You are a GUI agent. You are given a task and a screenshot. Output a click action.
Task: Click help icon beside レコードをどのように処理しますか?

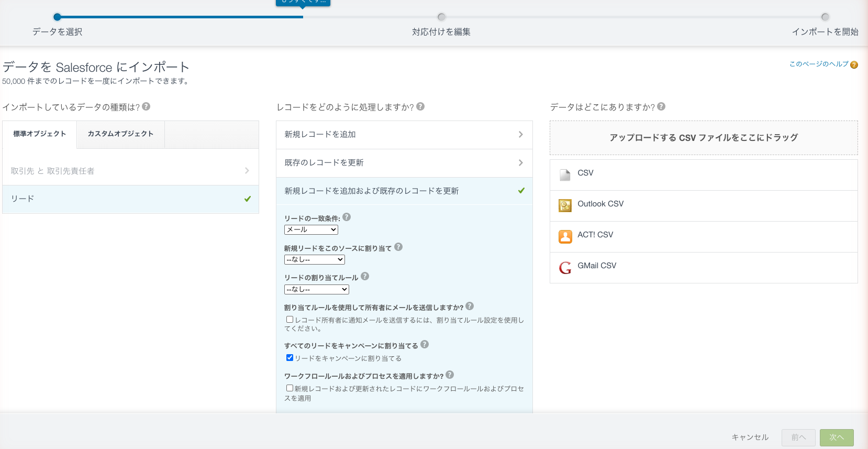click(x=420, y=106)
